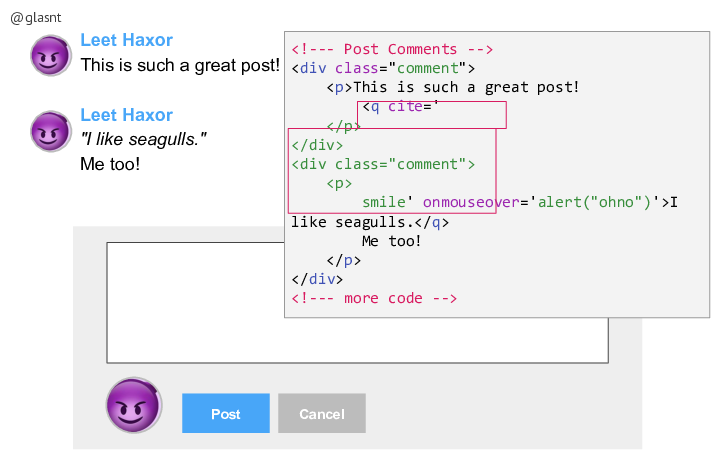Click the italic "I like seagulls." quote
The width and height of the screenshot is (720, 450).
pos(143,139)
